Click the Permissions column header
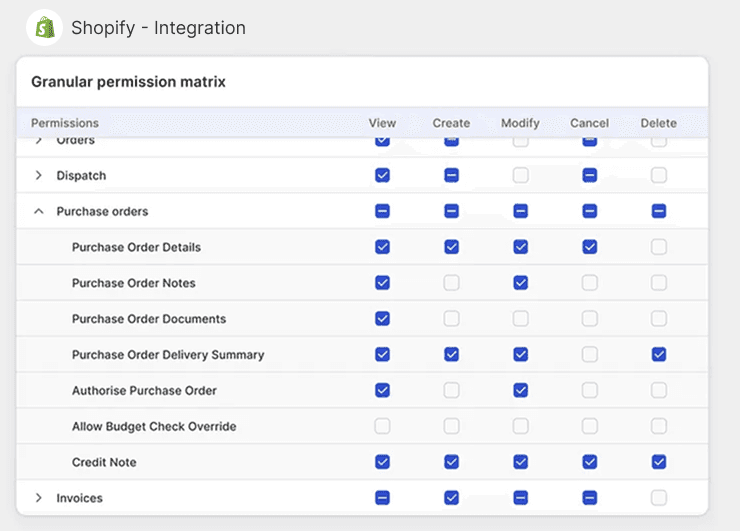The width and height of the screenshot is (740, 531). pyautogui.click(x=65, y=123)
